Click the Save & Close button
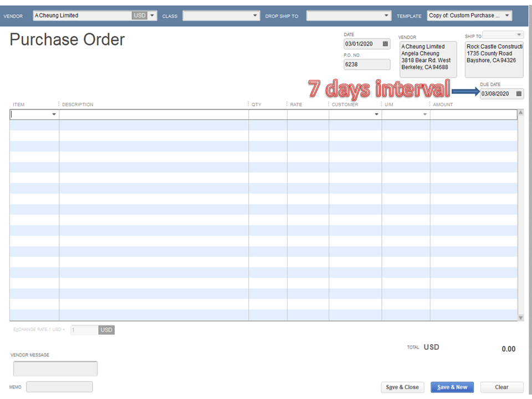This screenshot has height=399, width=532. [402, 387]
